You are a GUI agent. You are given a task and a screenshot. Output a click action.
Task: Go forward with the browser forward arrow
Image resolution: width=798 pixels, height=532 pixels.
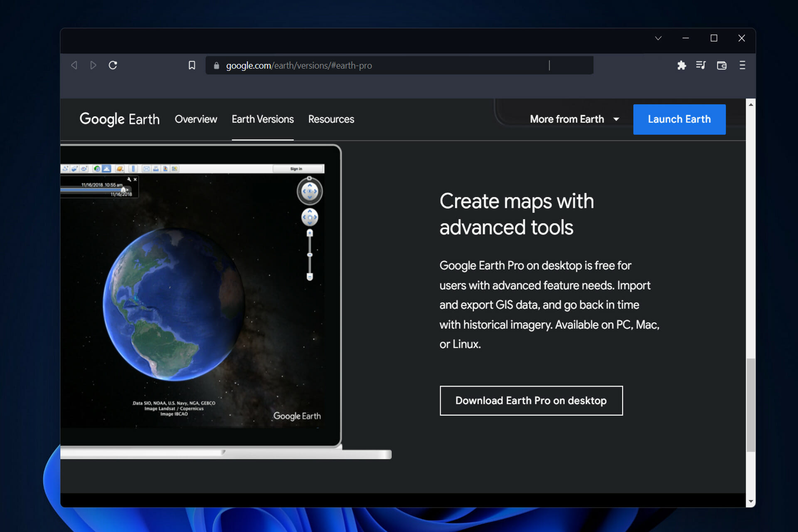pyautogui.click(x=93, y=65)
